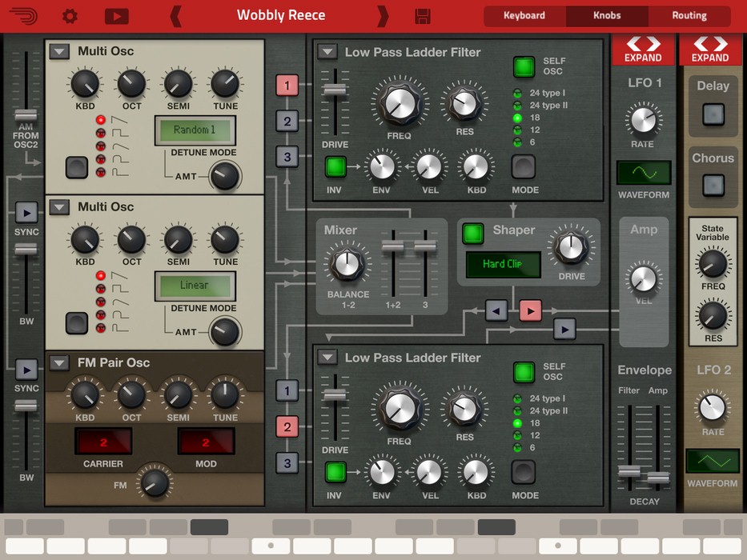Expand the LFO 1 panel

(643, 49)
